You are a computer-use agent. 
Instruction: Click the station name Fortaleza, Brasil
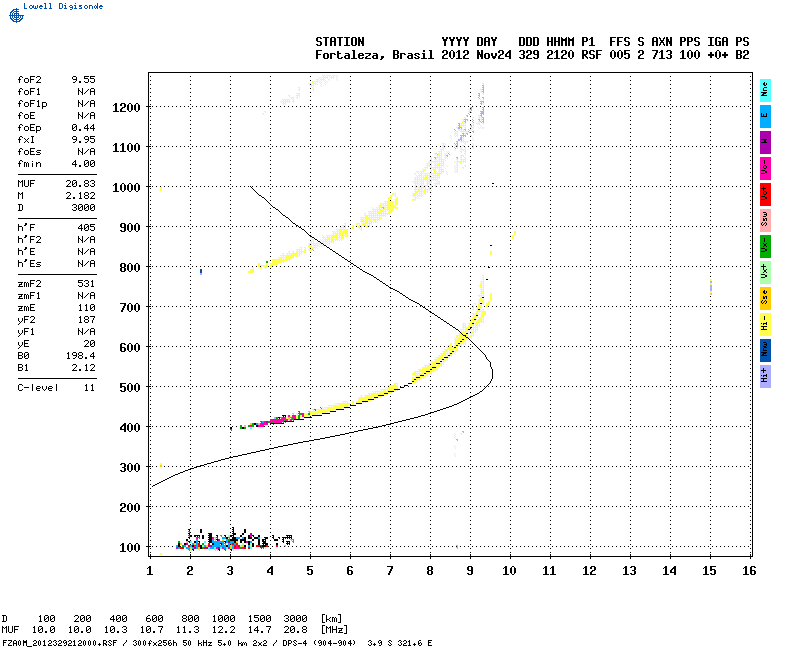click(374, 55)
